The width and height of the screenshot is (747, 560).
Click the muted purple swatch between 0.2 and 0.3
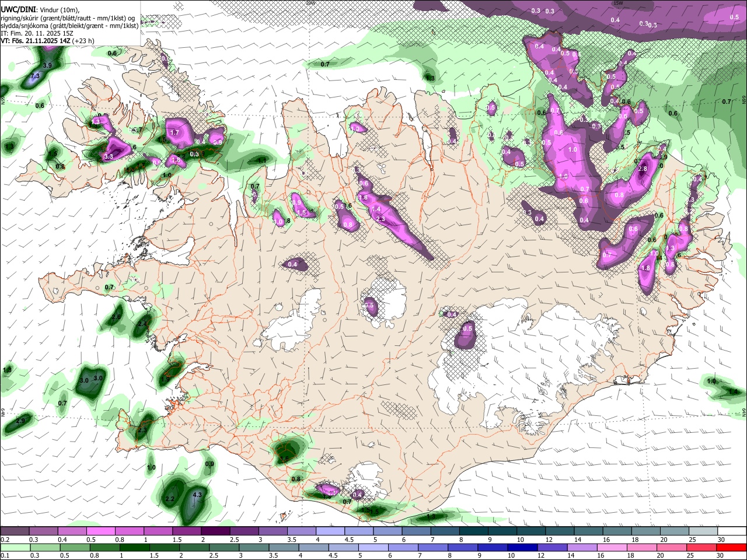pyautogui.click(x=15, y=531)
